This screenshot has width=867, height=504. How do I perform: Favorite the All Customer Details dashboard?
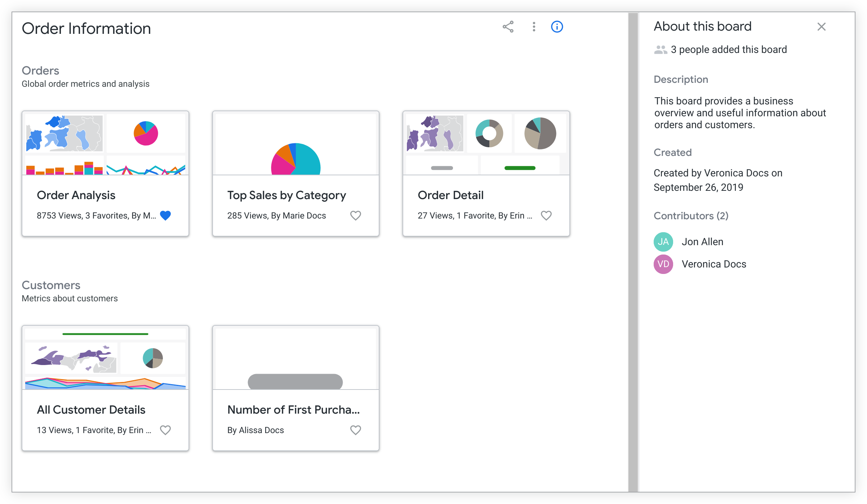tap(168, 429)
